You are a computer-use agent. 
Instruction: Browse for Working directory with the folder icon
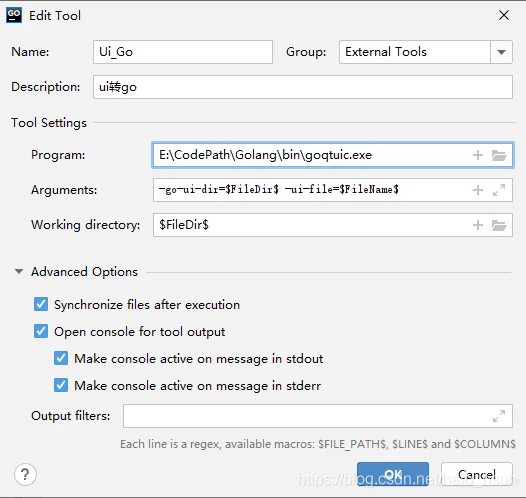(499, 225)
